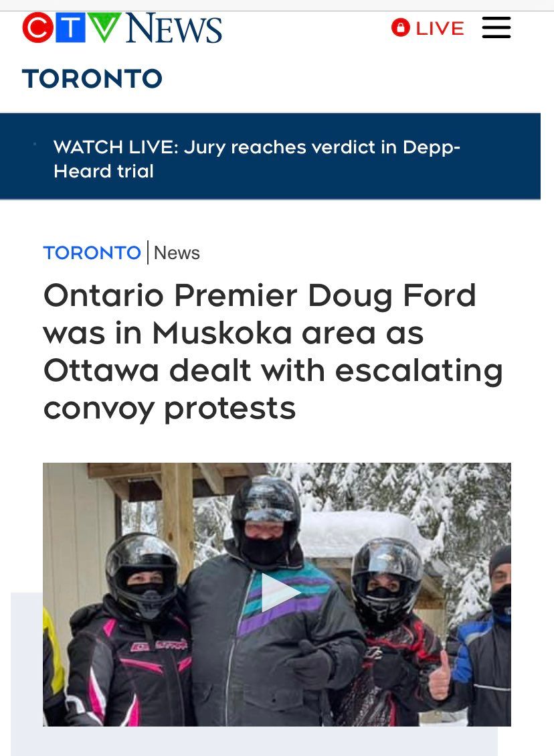The width and height of the screenshot is (554, 756).
Task: Select the TORONTO breadcrumb link
Action: pos(92,252)
